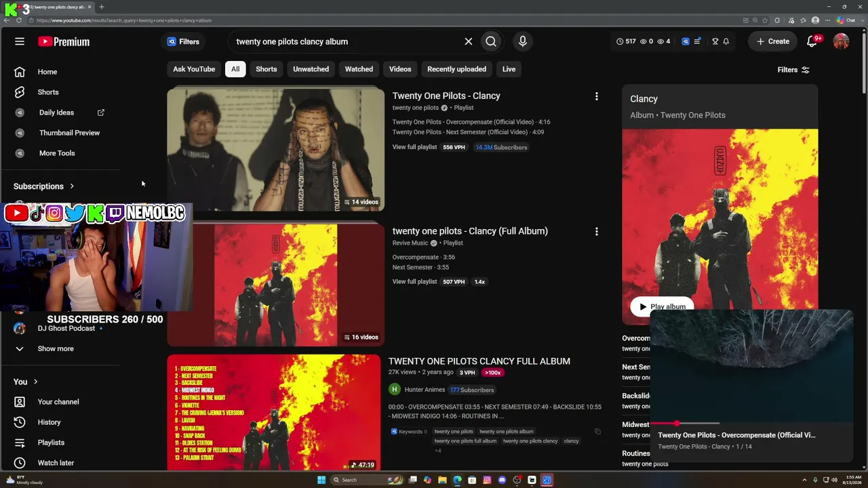Select the Recently uploaded filter chip
Viewport: 868px width, 488px height.
coord(456,69)
